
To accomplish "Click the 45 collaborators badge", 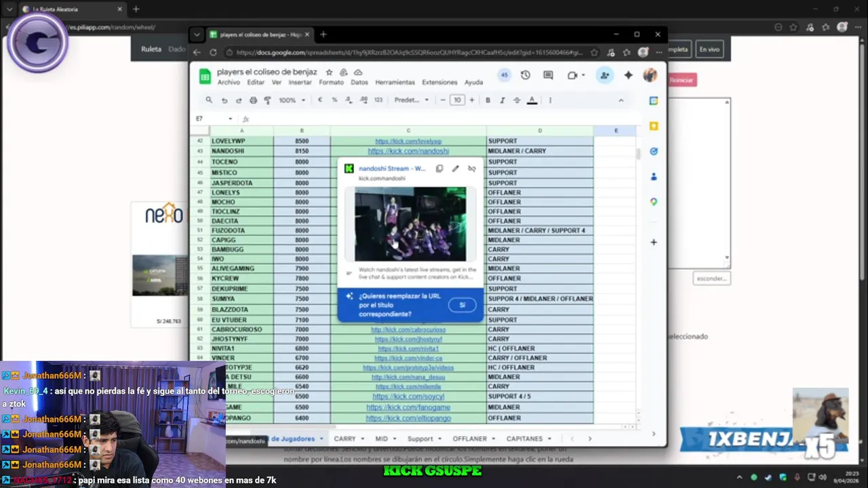I will pyautogui.click(x=504, y=75).
